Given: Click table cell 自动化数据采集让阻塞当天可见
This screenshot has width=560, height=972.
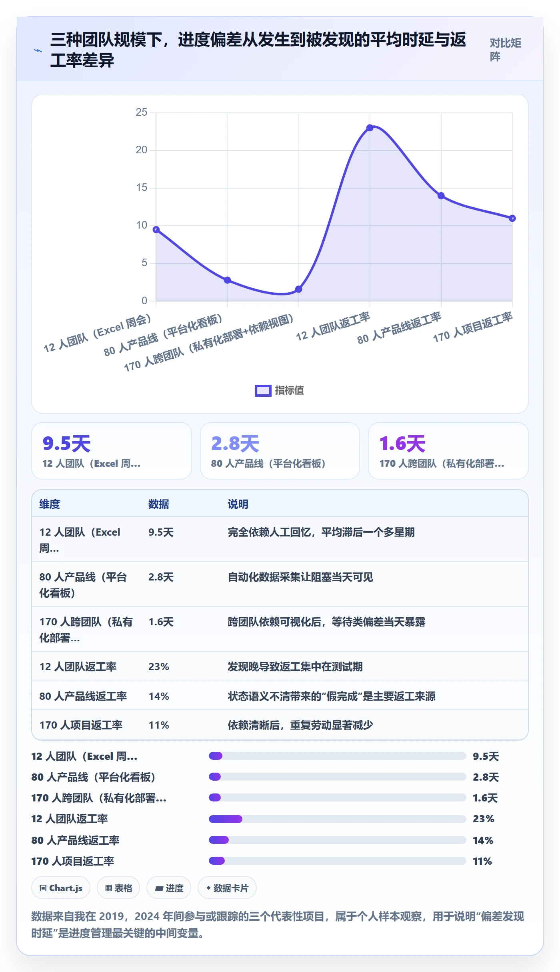Looking at the screenshot, I should coord(300,577).
